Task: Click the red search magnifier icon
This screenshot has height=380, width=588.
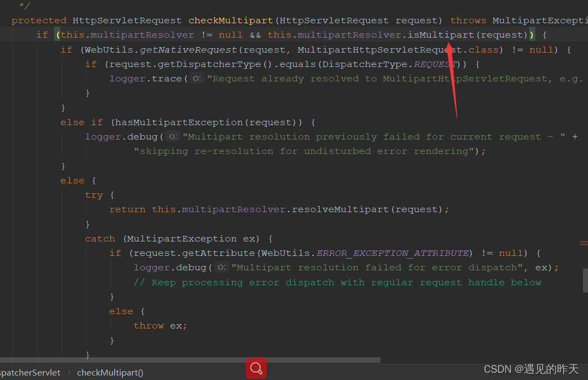Action: click(x=256, y=368)
